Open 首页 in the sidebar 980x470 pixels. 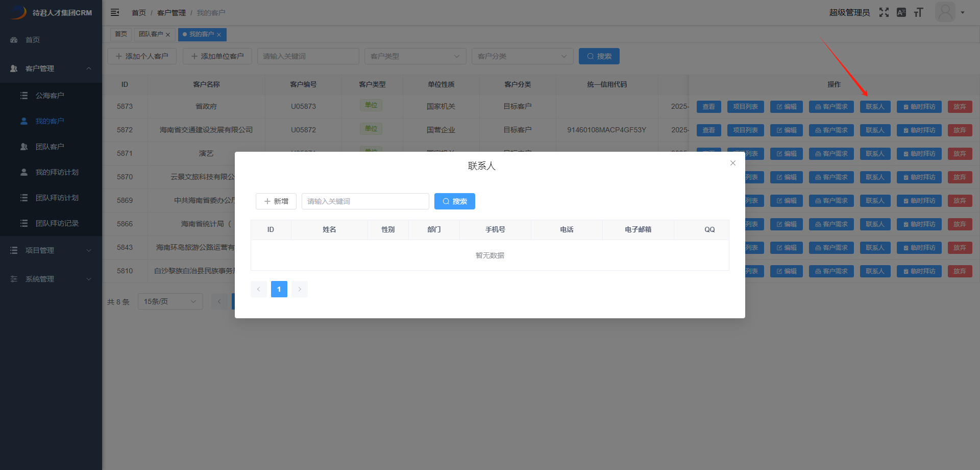51,40
